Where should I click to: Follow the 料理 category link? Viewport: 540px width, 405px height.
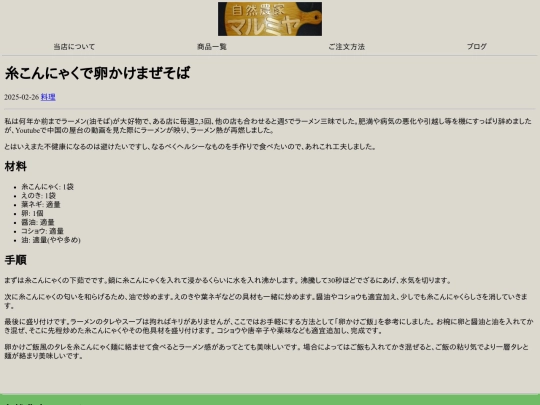click(48, 97)
